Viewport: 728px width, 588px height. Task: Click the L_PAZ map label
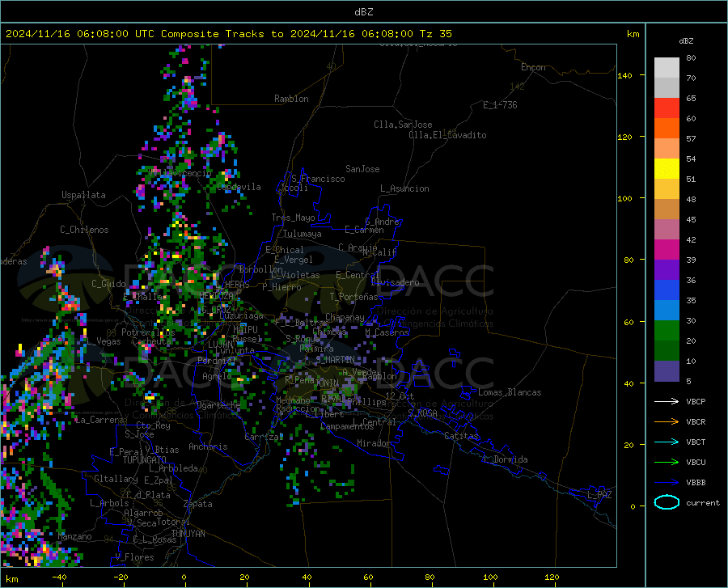pyautogui.click(x=599, y=495)
